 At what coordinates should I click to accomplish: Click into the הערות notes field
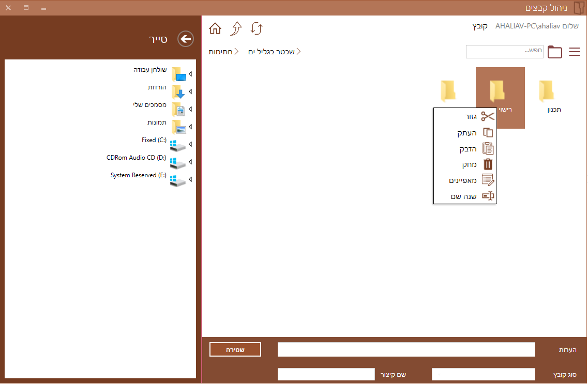(406, 349)
